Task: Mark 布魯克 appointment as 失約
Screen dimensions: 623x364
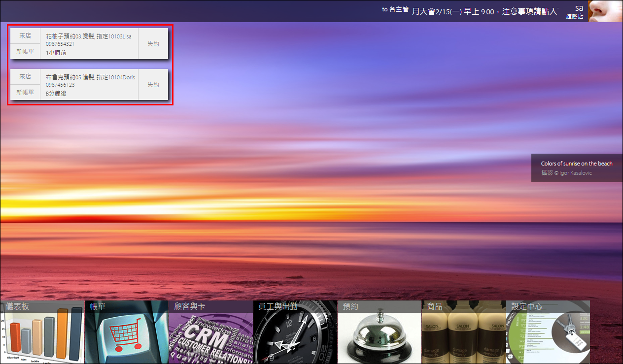Action: coord(153,85)
